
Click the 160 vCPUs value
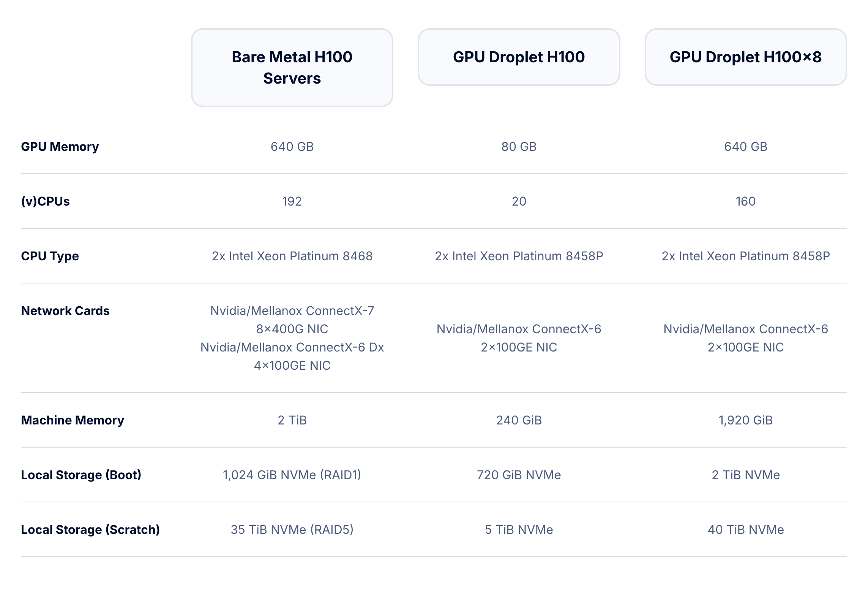click(745, 201)
